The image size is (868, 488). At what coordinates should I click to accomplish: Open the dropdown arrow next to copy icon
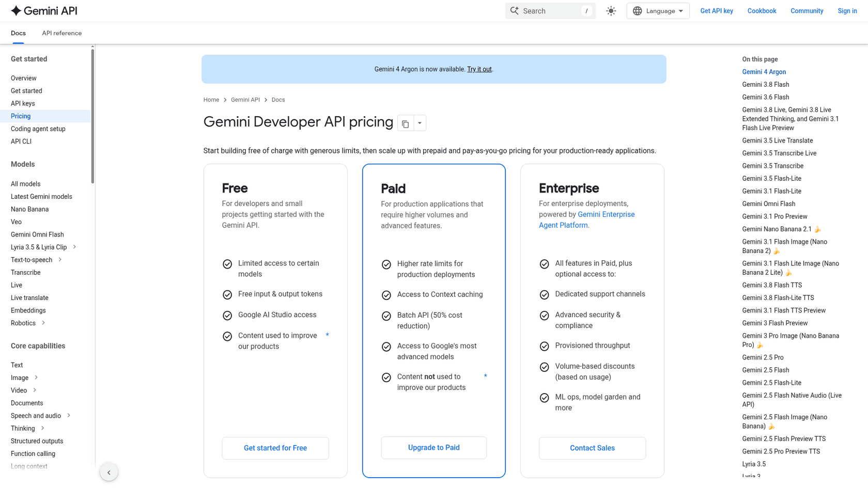(420, 123)
